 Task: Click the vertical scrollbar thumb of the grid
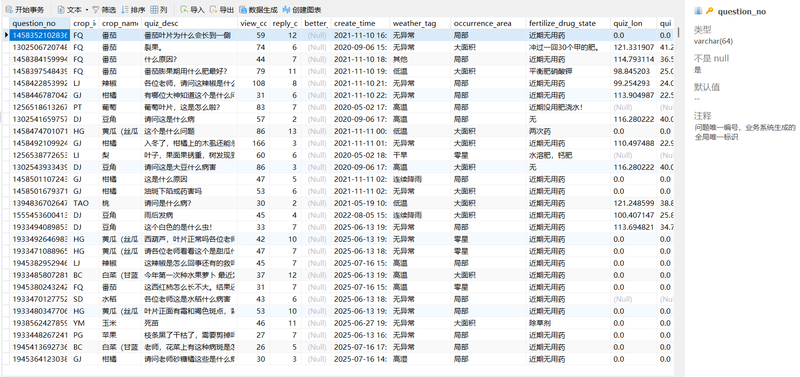tap(679, 32)
